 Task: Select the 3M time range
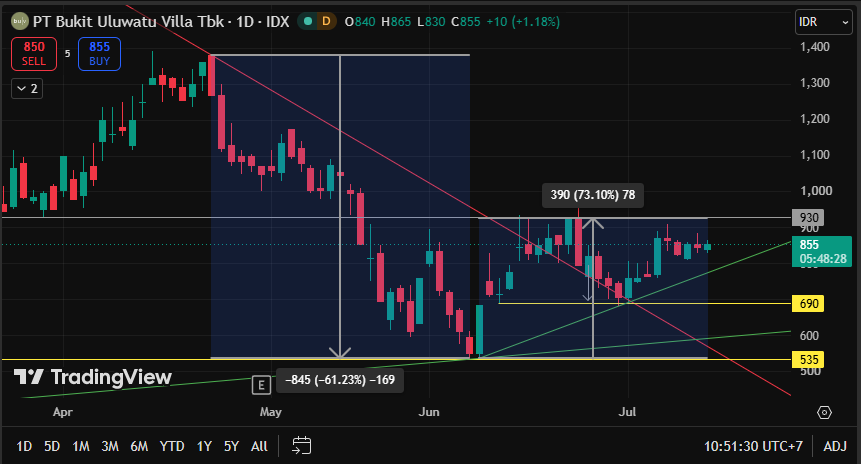point(110,446)
